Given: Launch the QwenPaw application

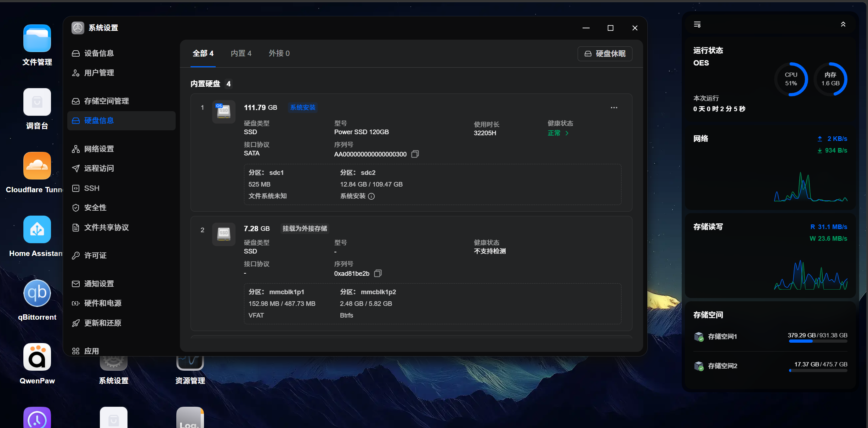Looking at the screenshot, I should click(x=37, y=357).
